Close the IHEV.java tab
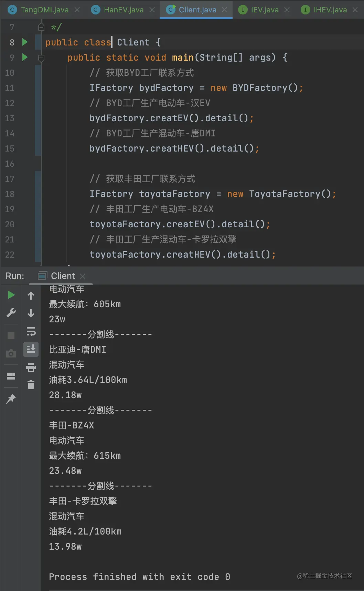This screenshot has width=364, height=591. tap(355, 10)
